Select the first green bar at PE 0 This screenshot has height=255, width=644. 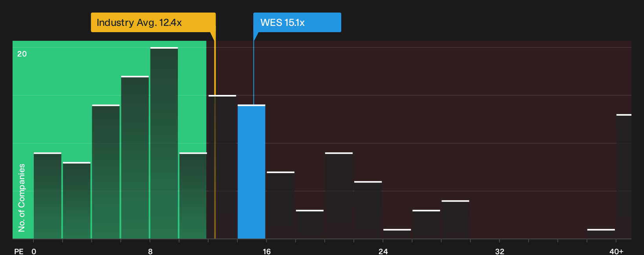[x=48, y=196]
